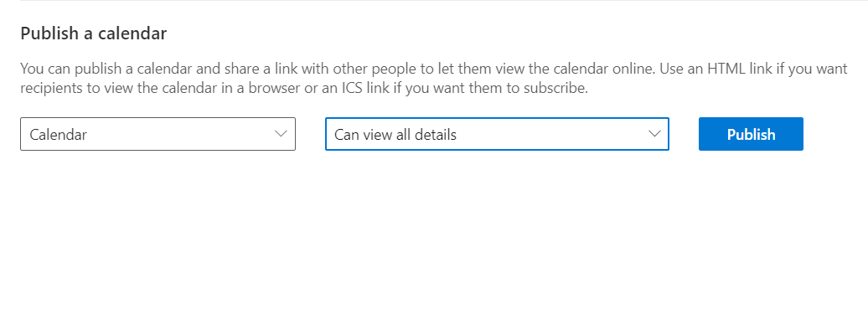Click 'Can view all details' label text

point(395,134)
